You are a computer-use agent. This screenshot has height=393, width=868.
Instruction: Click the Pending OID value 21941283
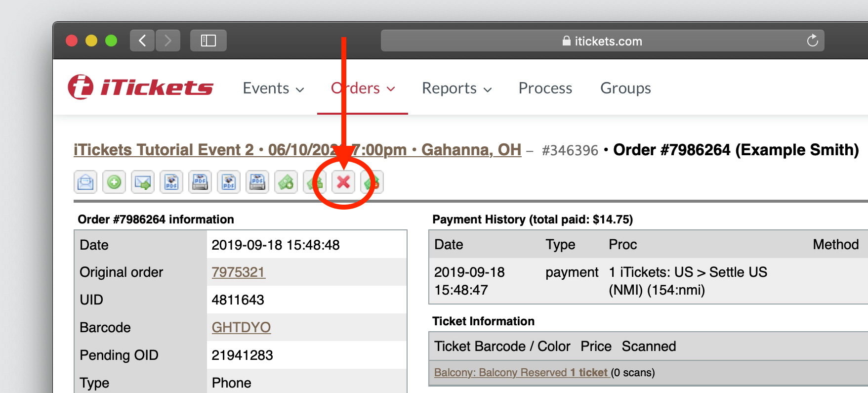tap(242, 355)
